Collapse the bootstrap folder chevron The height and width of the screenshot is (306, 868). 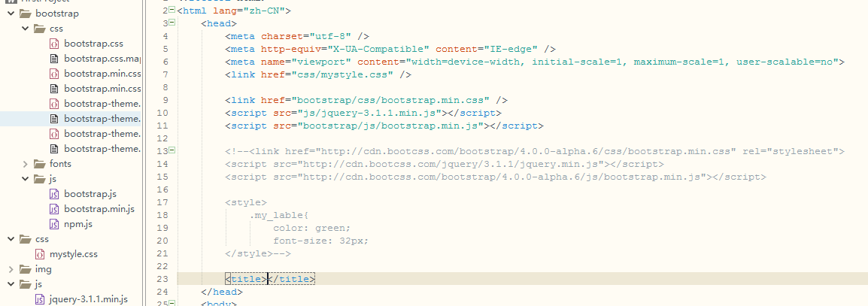click(x=11, y=14)
